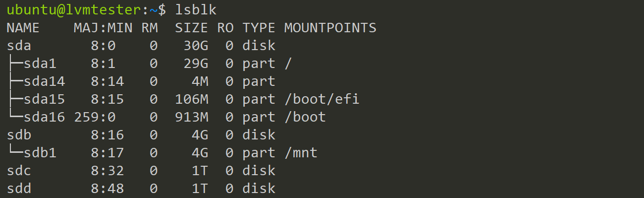Click the sda15 partition name
This screenshot has width=644, height=198.
coord(44,100)
